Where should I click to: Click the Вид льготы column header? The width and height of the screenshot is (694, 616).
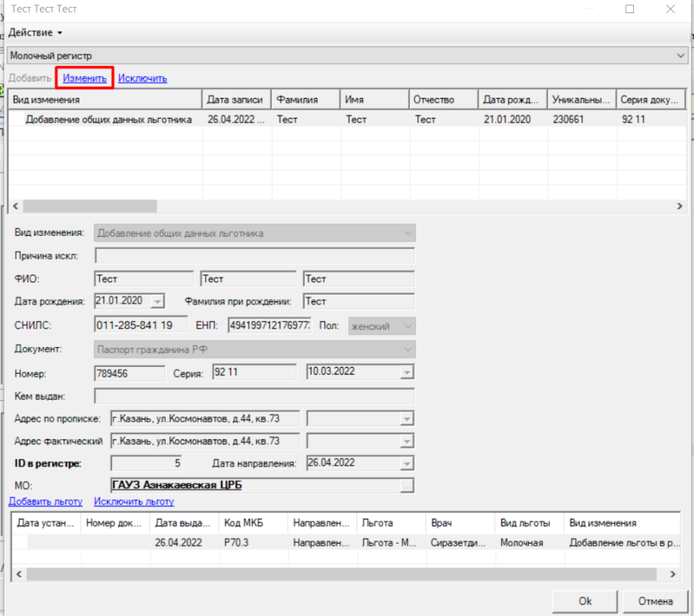[529, 523]
